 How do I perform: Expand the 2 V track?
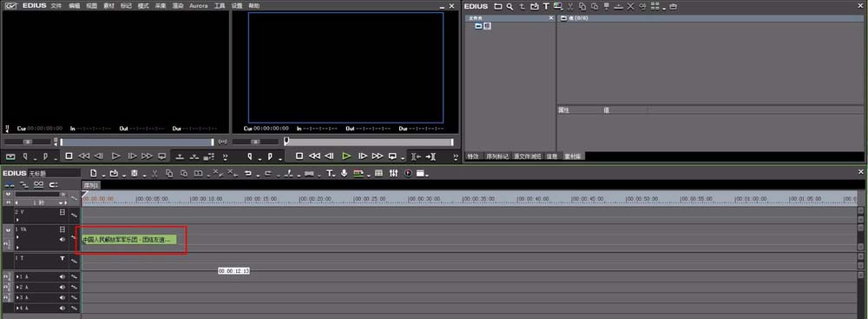pos(16,220)
